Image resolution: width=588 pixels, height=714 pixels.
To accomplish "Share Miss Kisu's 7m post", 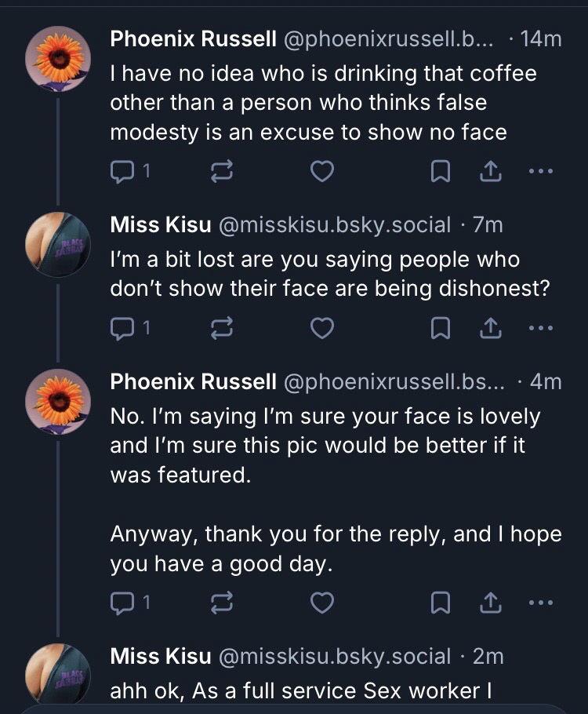I will [x=490, y=328].
